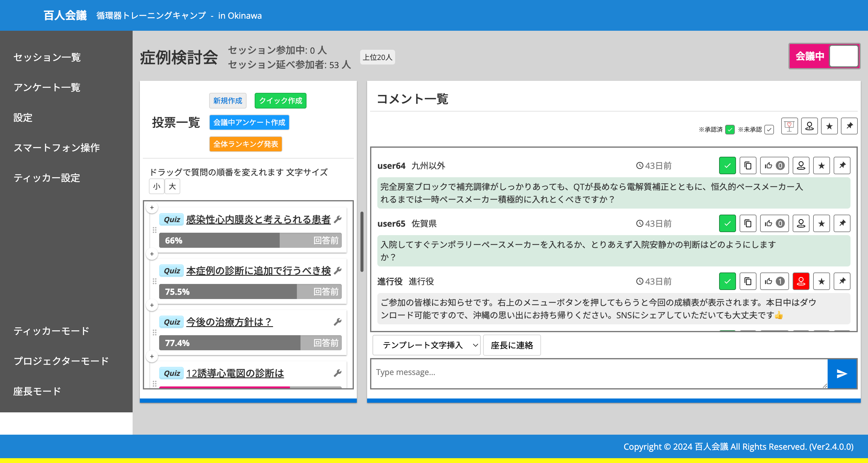Click the クイック作成 green button
This screenshot has width=868, height=463.
coord(280,101)
